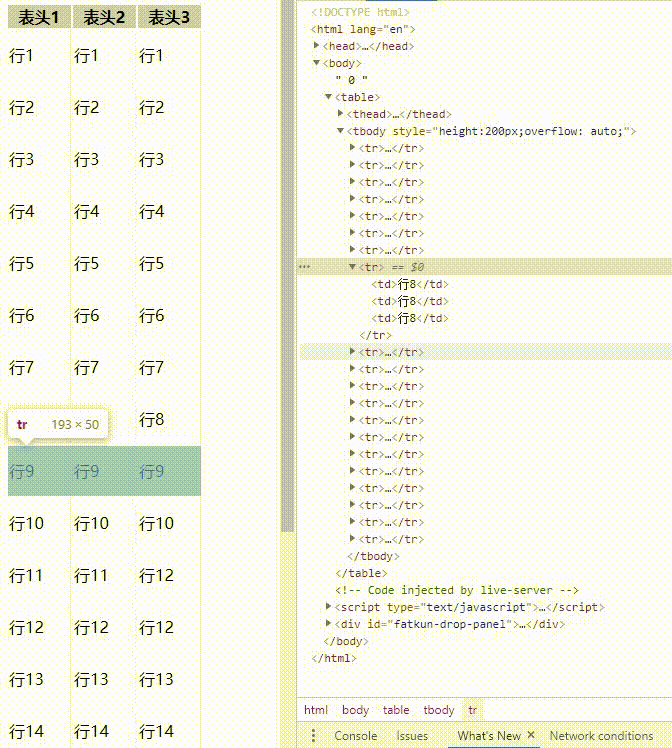
Task: Click the 行5 cell under 表头2
Action: (86, 264)
